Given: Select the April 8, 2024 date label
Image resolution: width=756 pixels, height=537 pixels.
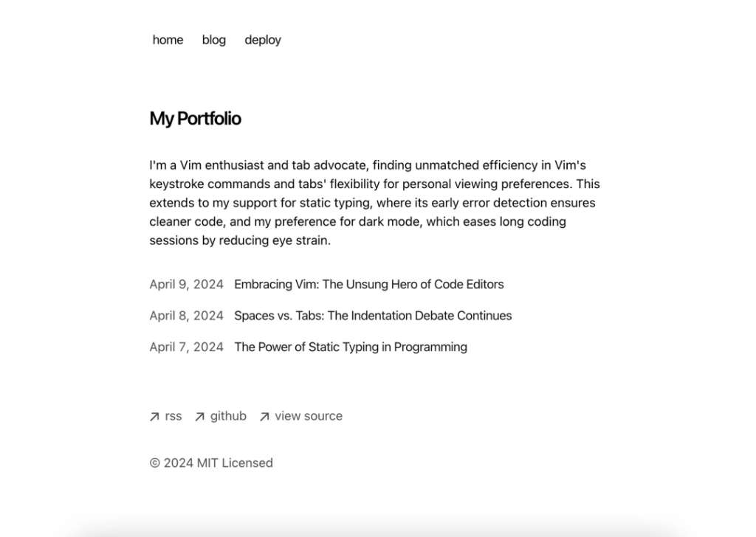Looking at the screenshot, I should coord(186,316).
